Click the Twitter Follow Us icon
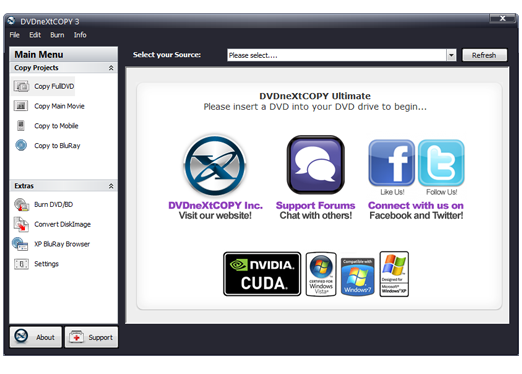 pyautogui.click(x=441, y=163)
